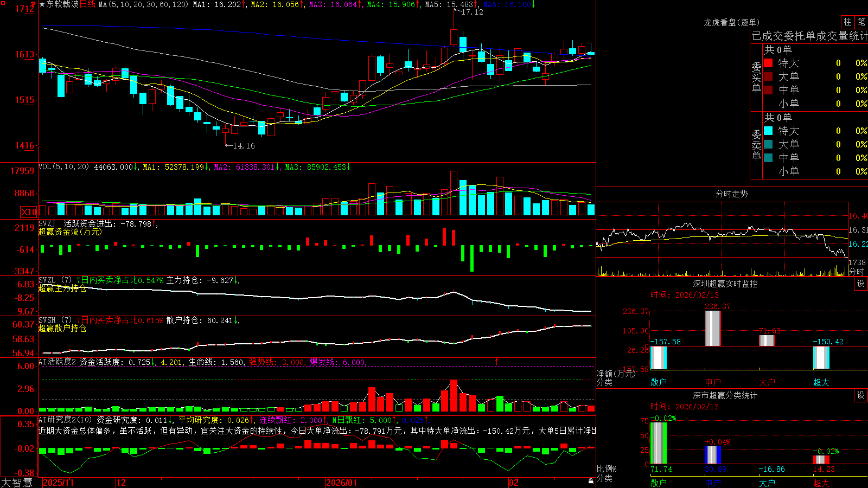Click the red 特大 buy-order color swatch
Screen dimensions: 868x488
tap(768, 63)
